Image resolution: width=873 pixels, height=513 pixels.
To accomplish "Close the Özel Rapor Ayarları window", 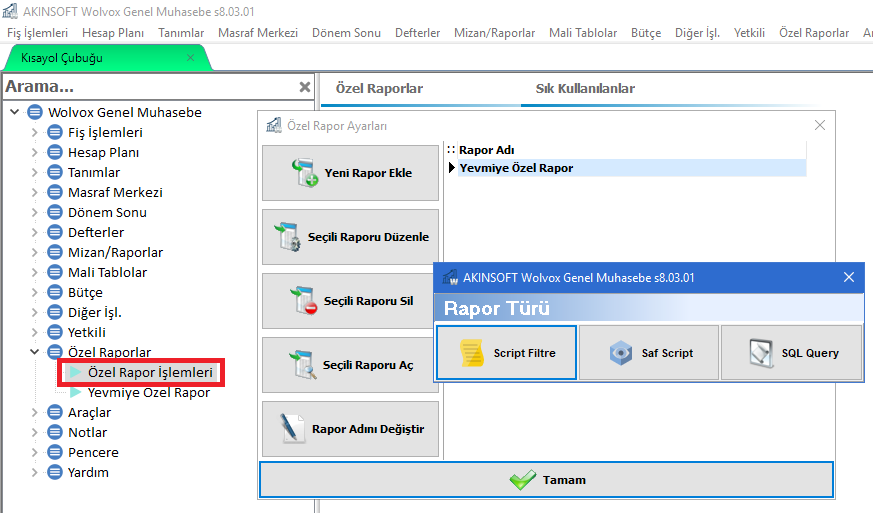I will click(820, 125).
